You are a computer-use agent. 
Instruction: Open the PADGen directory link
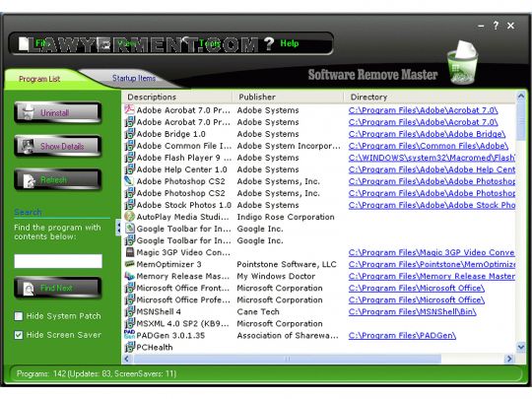pyautogui.click(x=402, y=336)
